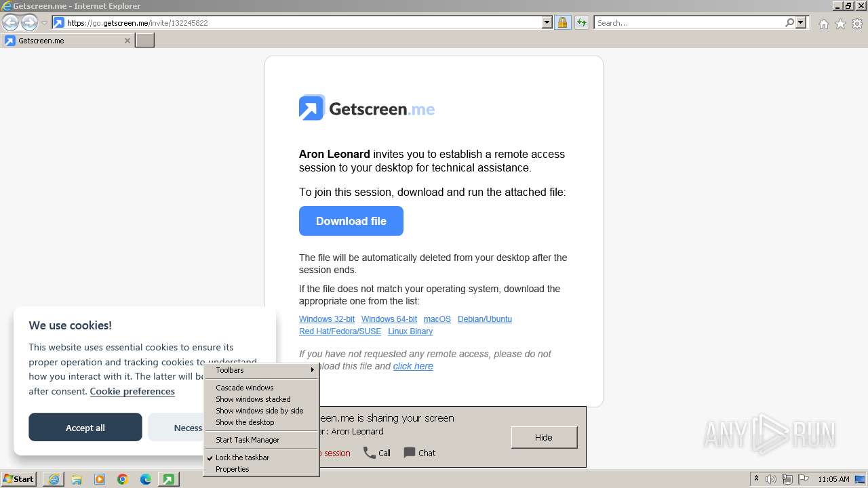
Task: Toggle Lock the taskbar checkmark
Action: click(261, 457)
